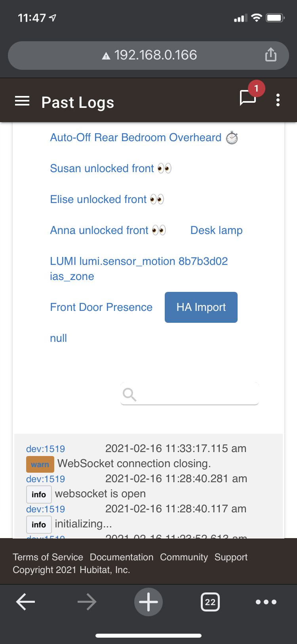Tap the browser forward arrow
297x644 pixels.
click(x=87, y=602)
